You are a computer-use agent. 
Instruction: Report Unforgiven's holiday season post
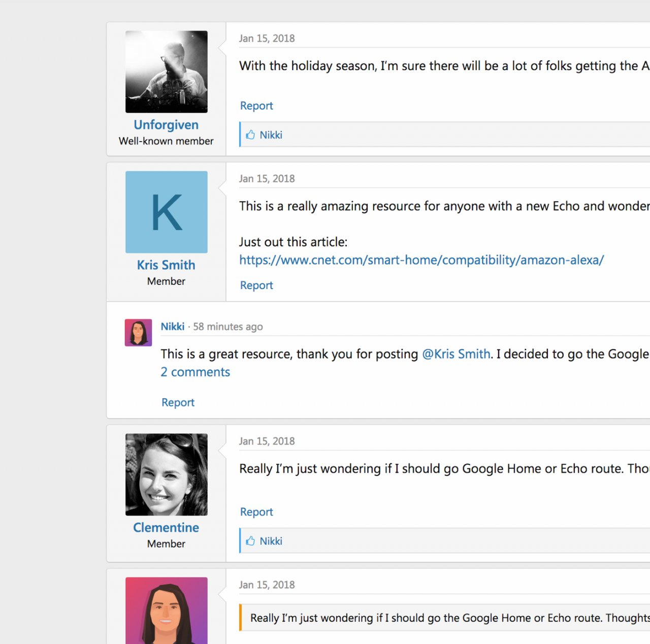(x=256, y=106)
